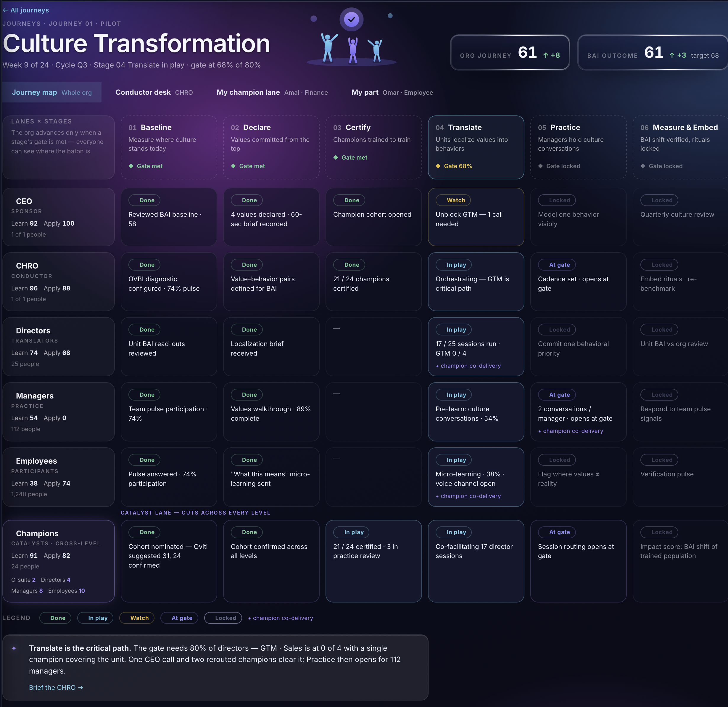Click the 'CATALYST LANE — CUTS ACROSS EVERY LEVEL' label

[195, 513]
